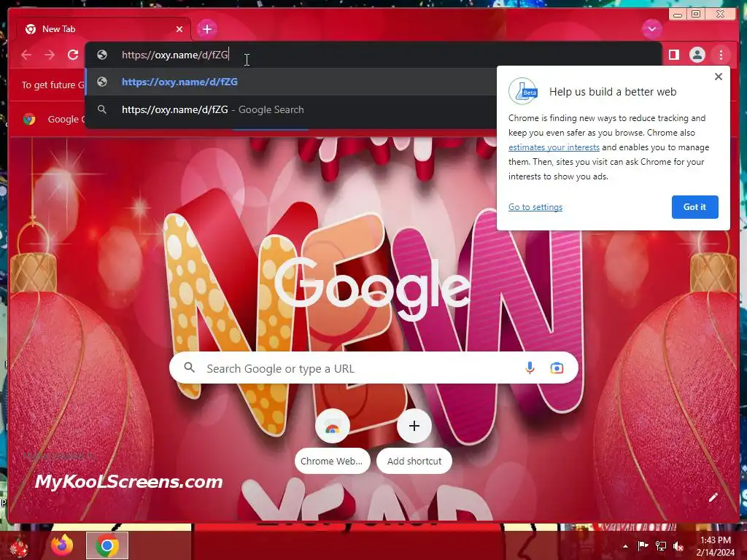The height and width of the screenshot is (560, 747).
Task: Click Chrome icon in the taskbar
Action: (107, 545)
